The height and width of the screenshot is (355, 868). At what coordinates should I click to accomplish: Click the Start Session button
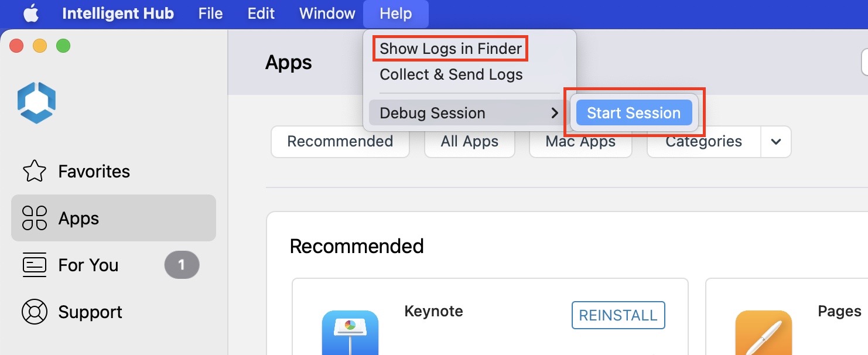pos(634,112)
